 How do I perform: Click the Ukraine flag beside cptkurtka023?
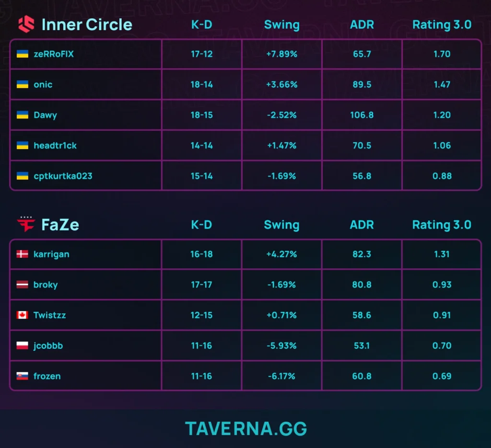[x=23, y=176]
